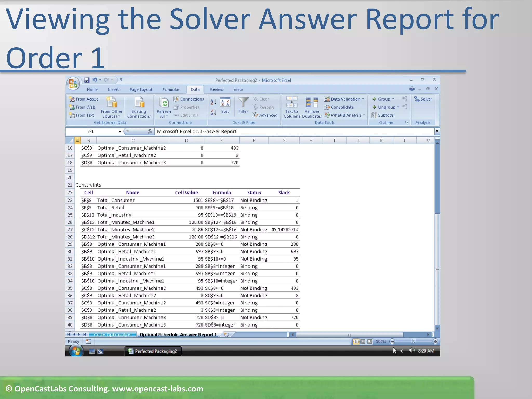Click the Windows Start orb
Image resolution: width=532 pixels, height=399 pixels.
(76, 351)
